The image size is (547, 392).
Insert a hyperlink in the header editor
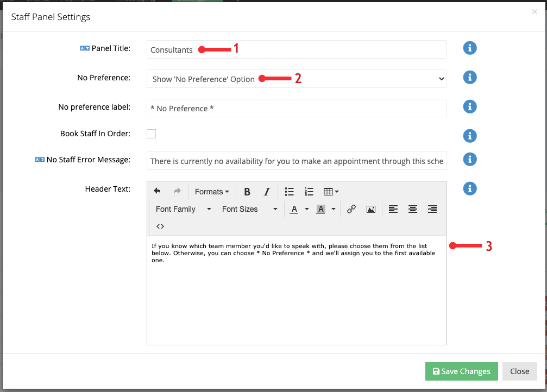tap(351, 208)
